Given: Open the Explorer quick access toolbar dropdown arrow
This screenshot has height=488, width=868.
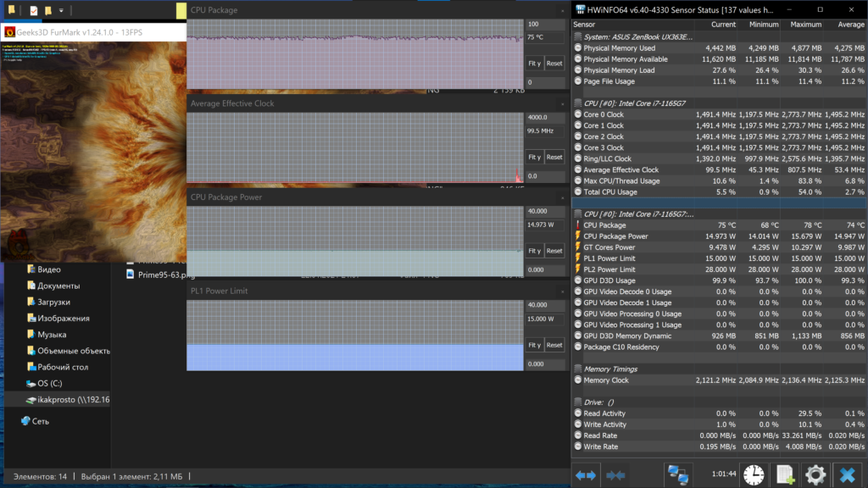Looking at the screenshot, I should tap(61, 10).
